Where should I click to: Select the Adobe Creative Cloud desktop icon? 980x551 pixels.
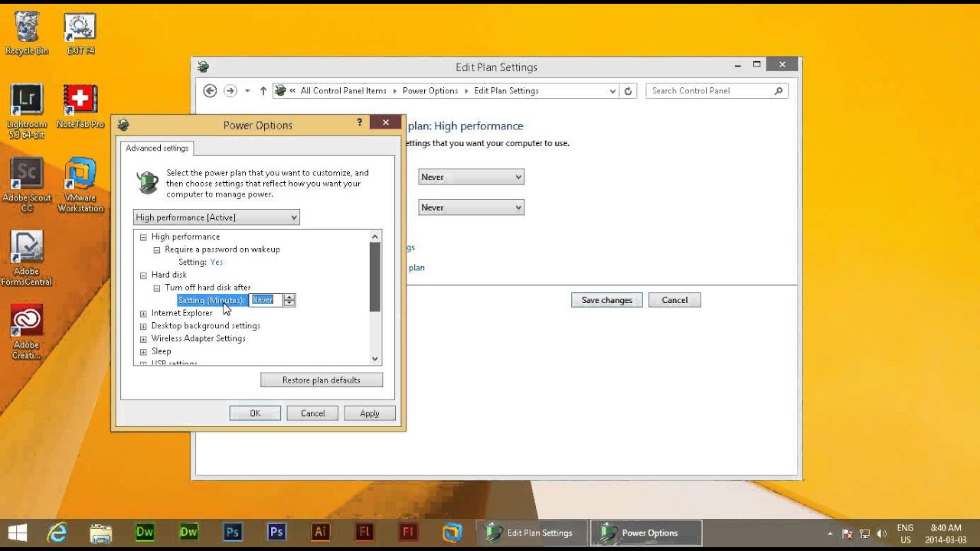pos(27,332)
